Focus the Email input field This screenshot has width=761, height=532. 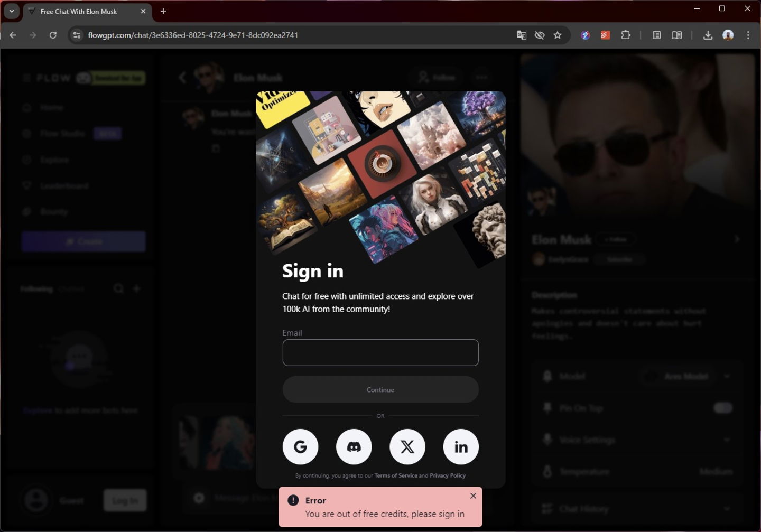(x=380, y=352)
